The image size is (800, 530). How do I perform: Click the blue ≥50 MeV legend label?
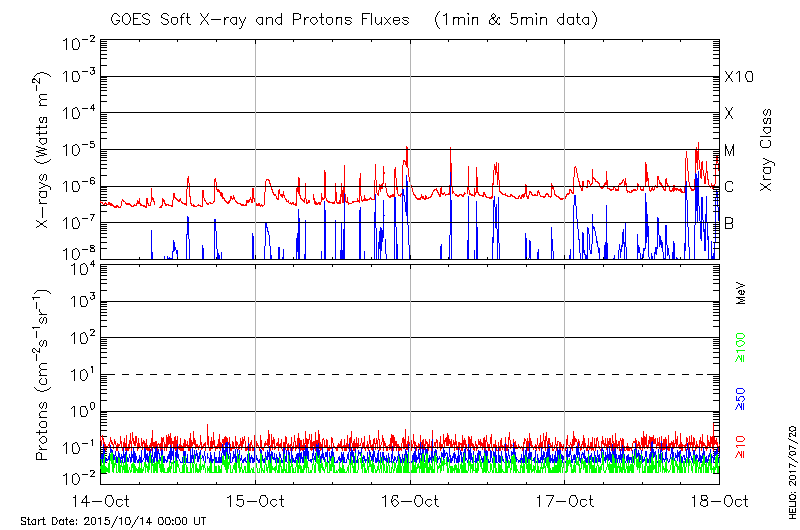742,396
